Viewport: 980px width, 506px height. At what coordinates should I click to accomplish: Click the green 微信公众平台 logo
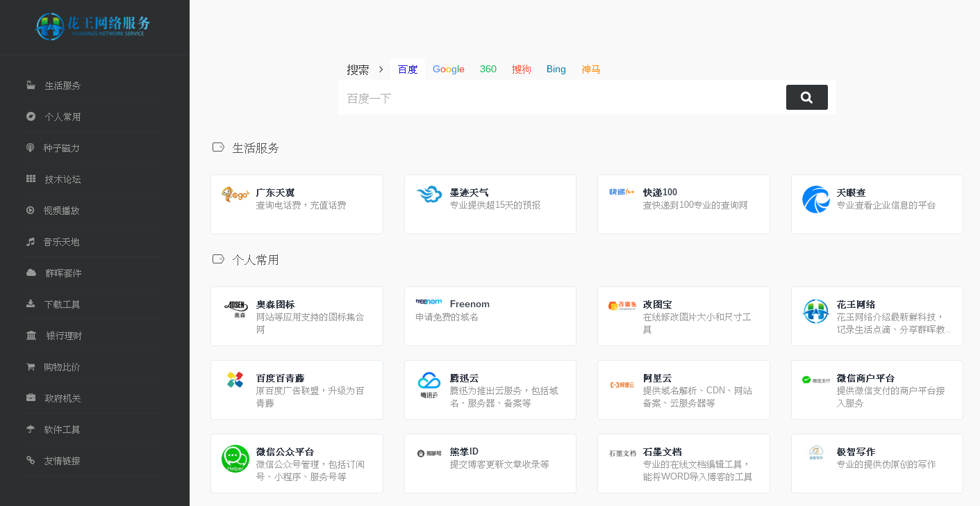235,459
